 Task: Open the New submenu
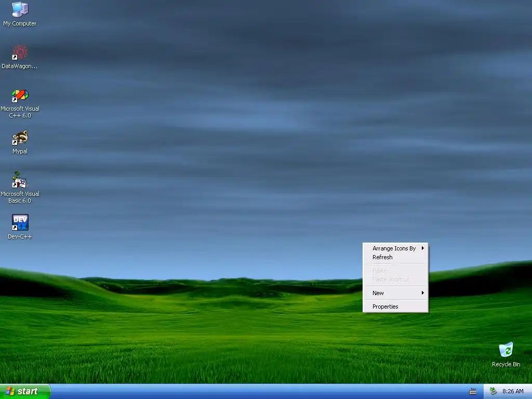[395, 293]
